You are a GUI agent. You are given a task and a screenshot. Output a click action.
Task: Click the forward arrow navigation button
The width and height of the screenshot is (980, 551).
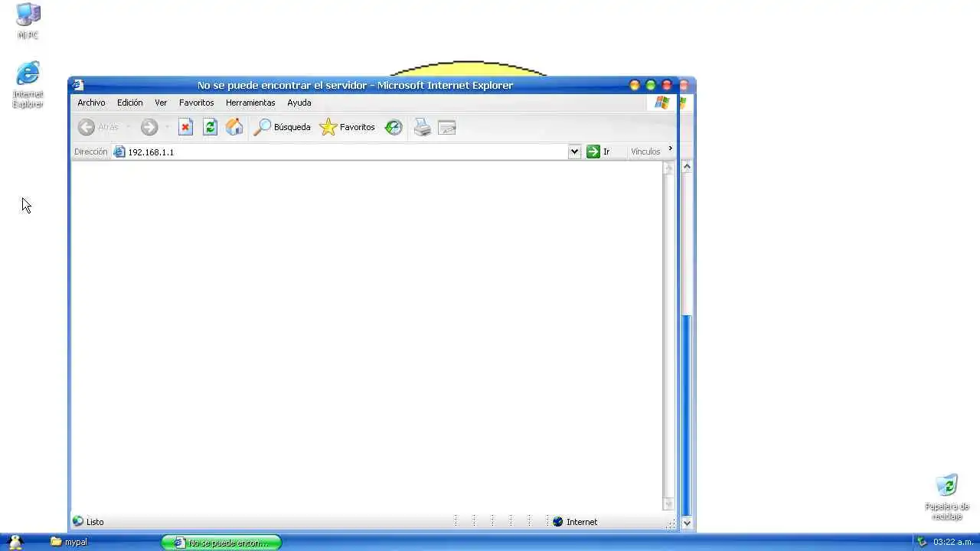[149, 128]
